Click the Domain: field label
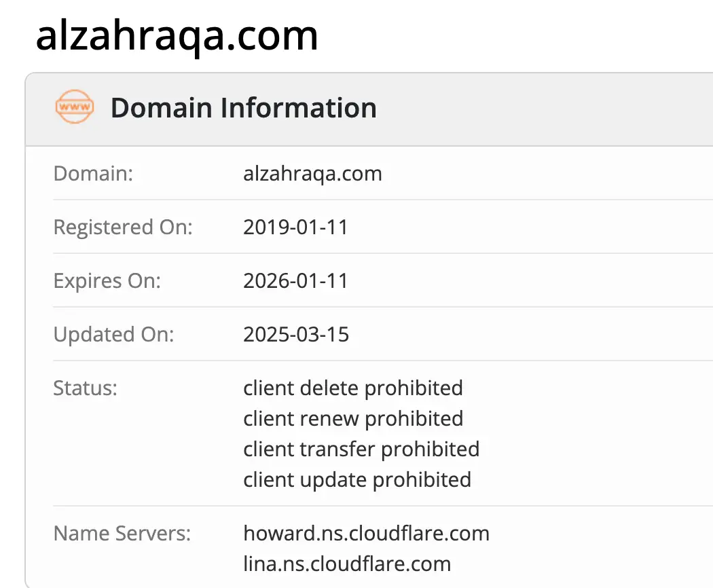Viewport: 713px width, 588px height. pyautogui.click(x=93, y=173)
